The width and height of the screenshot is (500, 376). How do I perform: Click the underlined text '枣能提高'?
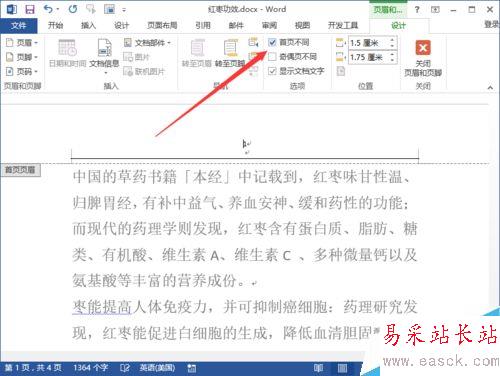point(102,307)
